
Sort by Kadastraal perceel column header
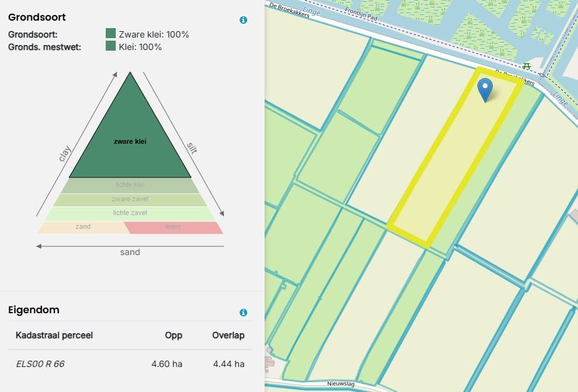[54, 335]
